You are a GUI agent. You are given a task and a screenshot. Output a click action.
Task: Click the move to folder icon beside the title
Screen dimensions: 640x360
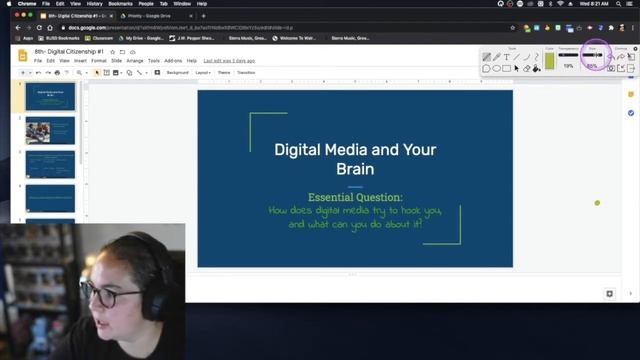pos(122,52)
